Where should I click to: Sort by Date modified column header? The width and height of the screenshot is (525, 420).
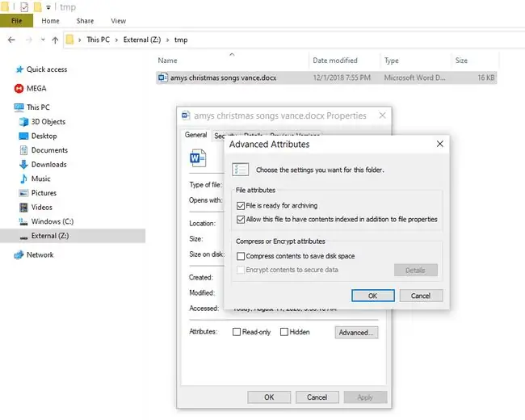(344, 61)
